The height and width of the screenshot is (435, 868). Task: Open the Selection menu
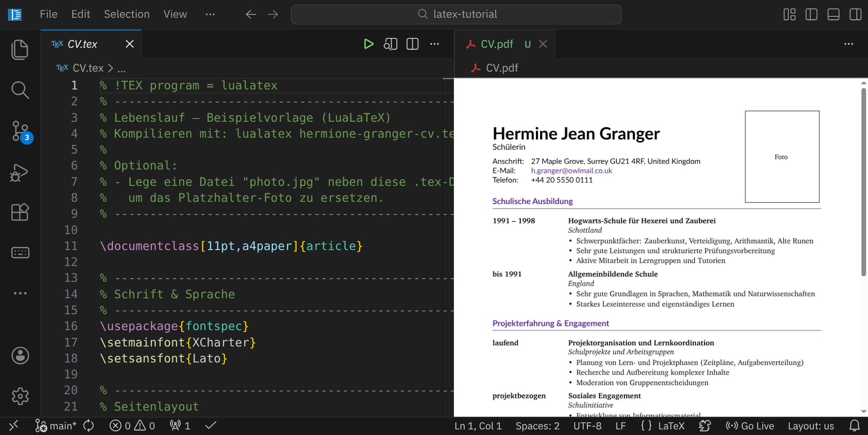point(126,15)
